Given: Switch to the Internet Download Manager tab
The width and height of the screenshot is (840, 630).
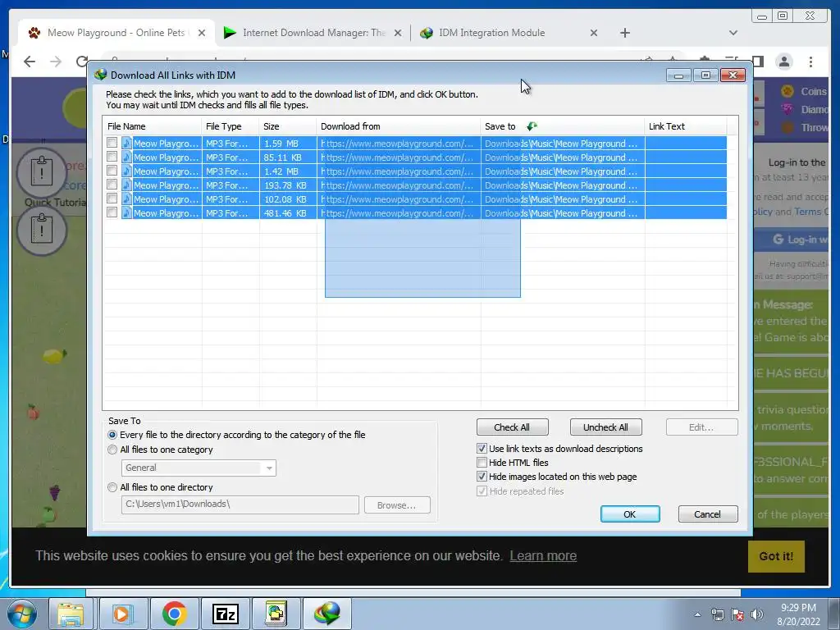Looking at the screenshot, I should pyautogui.click(x=313, y=33).
